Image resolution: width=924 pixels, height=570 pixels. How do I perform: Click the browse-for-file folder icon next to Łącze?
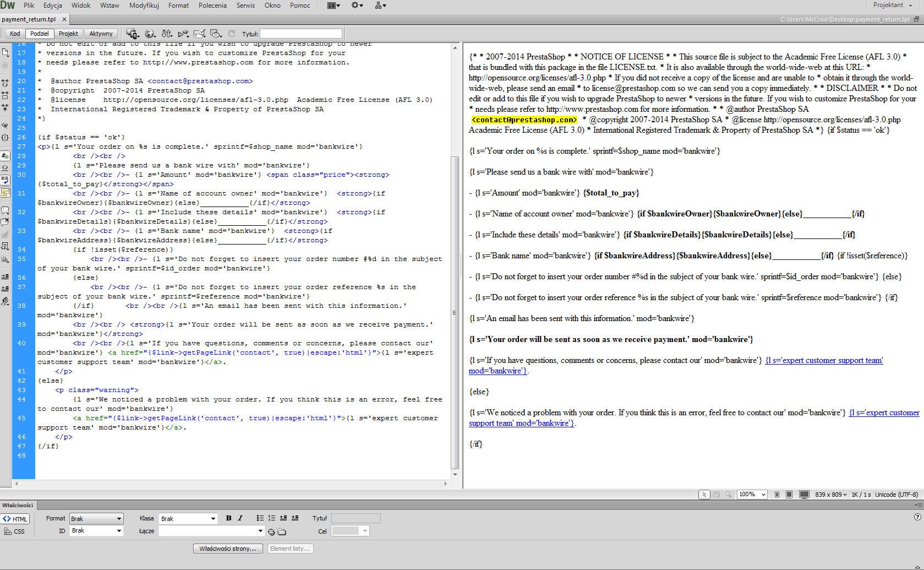point(282,532)
